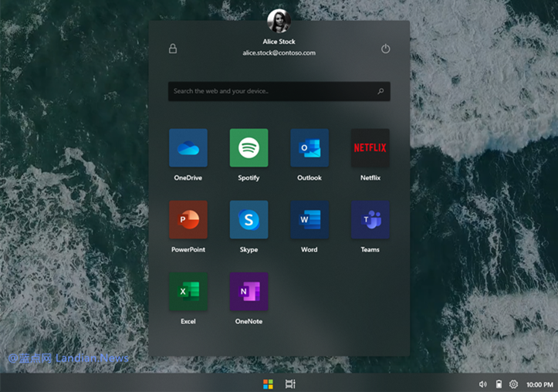
Task: Open Alice Stock's profile picture
Action: [279, 20]
